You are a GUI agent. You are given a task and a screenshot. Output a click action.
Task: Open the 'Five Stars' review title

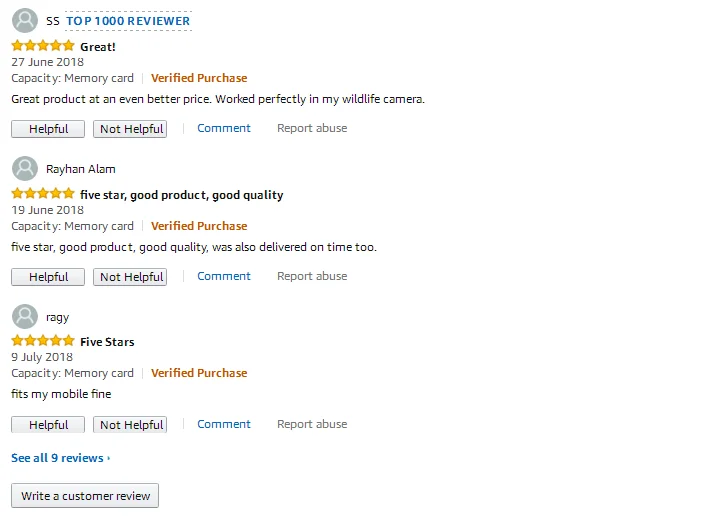point(107,342)
